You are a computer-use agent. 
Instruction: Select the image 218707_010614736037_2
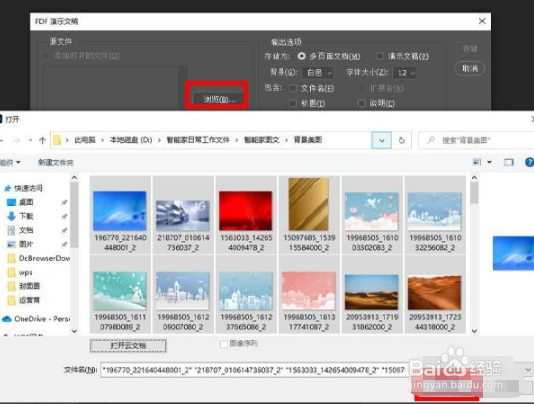(x=183, y=215)
